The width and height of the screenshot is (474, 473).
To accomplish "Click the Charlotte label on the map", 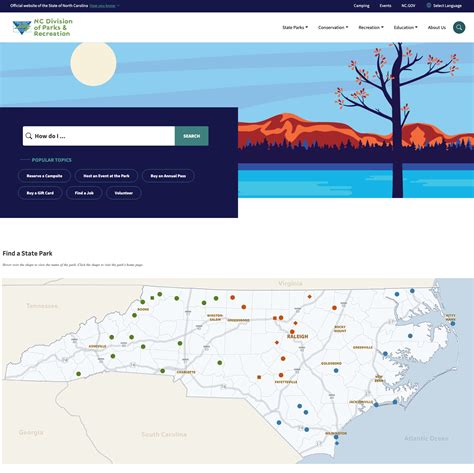I will (186, 372).
